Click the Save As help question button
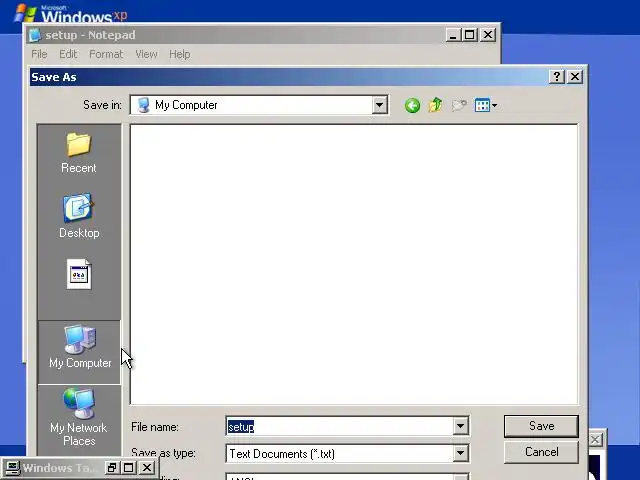The height and width of the screenshot is (480, 640). click(557, 76)
